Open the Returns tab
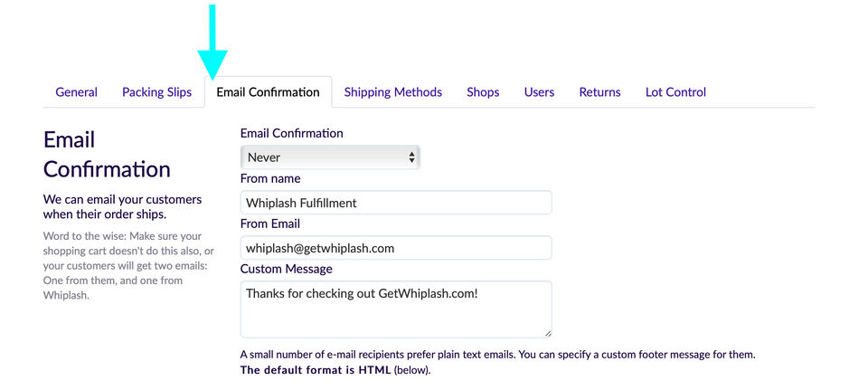Screen dimensions: 868x390 [599, 92]
